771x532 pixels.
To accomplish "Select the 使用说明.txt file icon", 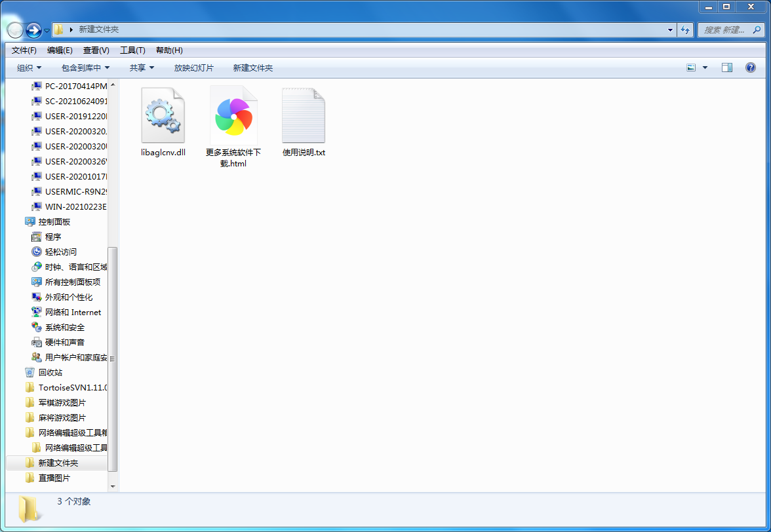I will click(x=304, y=116).
